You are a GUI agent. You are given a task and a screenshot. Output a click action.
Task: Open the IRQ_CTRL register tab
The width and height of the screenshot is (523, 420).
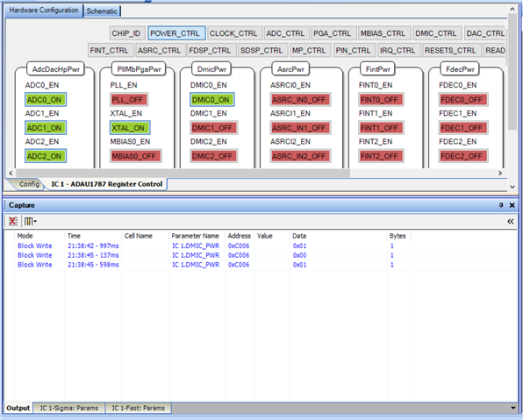click(x=399, y=50)
